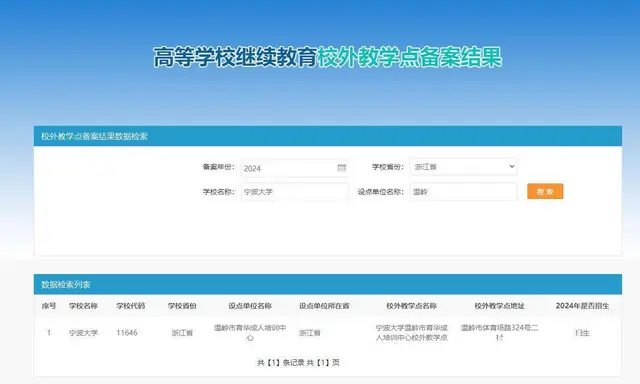Click the 设点单位名称 input containing 温岭
Viewport: 640px width, 384px height.
point(464,191)
